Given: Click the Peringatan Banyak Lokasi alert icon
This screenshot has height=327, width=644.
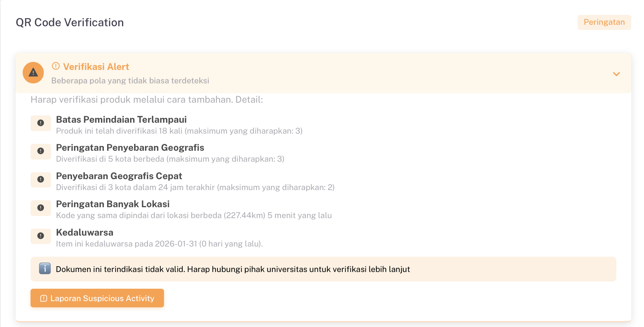Looking at the screenshot, I should [41, 208].
